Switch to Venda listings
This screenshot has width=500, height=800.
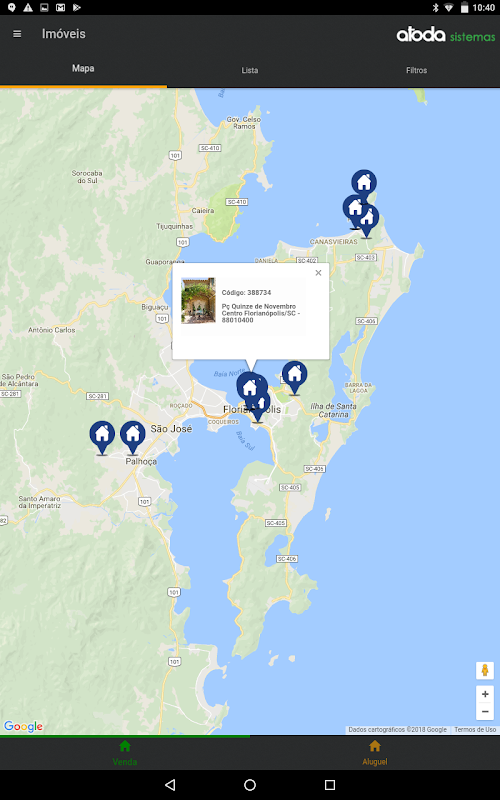[x=125, y=753]
